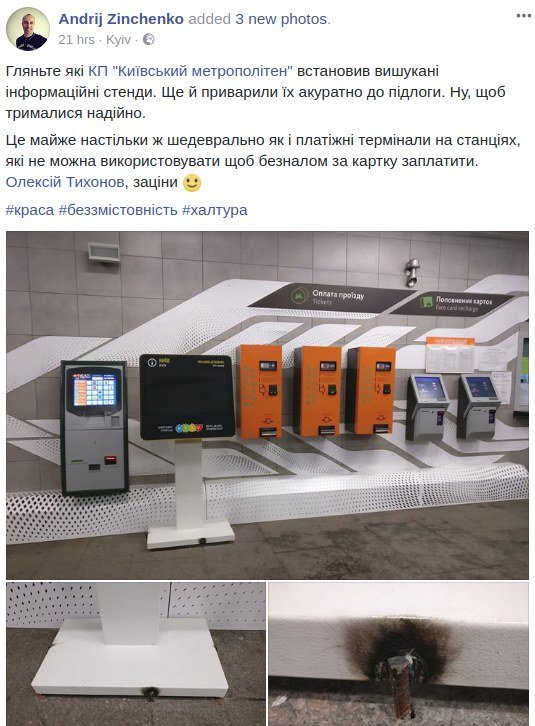Screen dimensions: 535x726
Task: Open the '3 new photos' link
Action: pyautogui.click(x=281, y=19)
